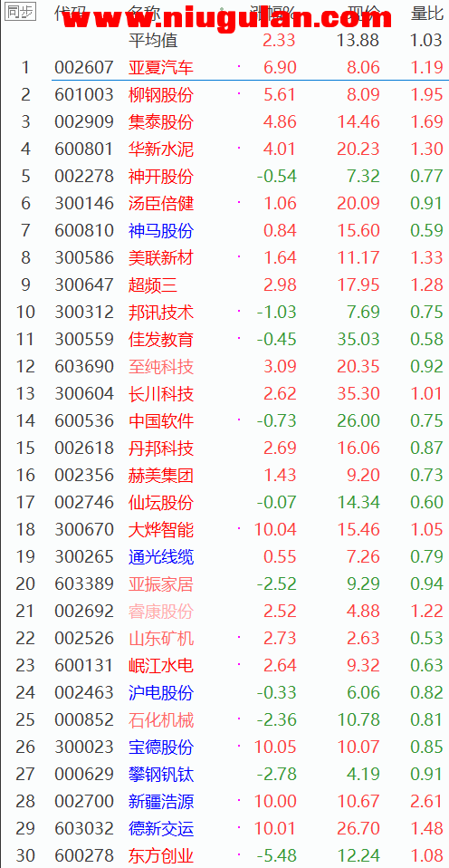Select the 柳钢股份 stock row

click(224, 94)
